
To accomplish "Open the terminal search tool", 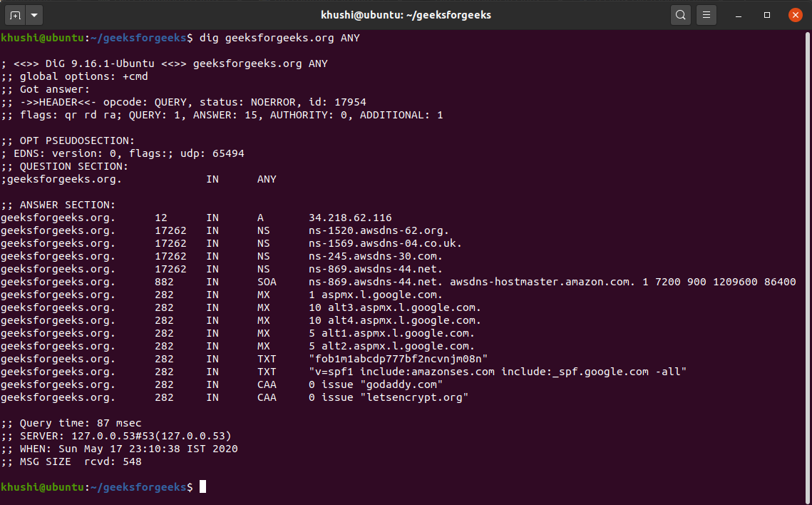I will (680, 15).
